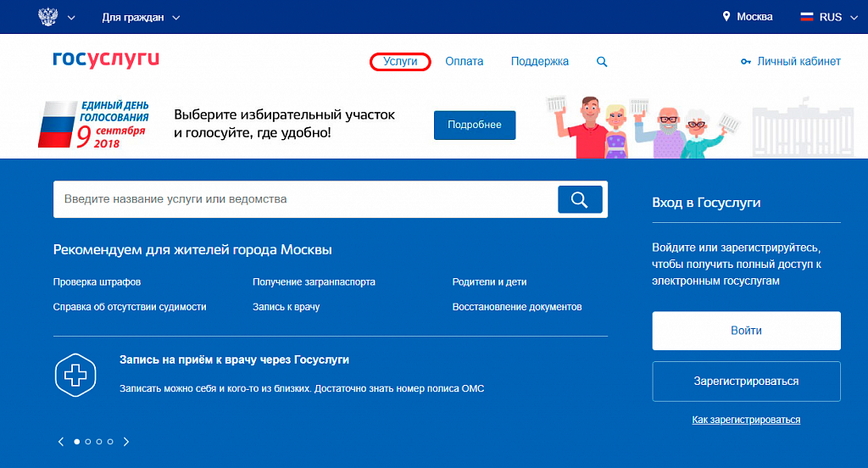This screenshot has width=868, height=468.
Task: Focus the service name search field
Action: click(305, 199)
